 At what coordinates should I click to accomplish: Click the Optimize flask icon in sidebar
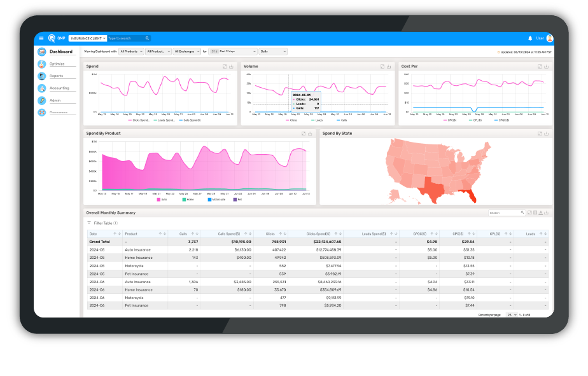42,64
